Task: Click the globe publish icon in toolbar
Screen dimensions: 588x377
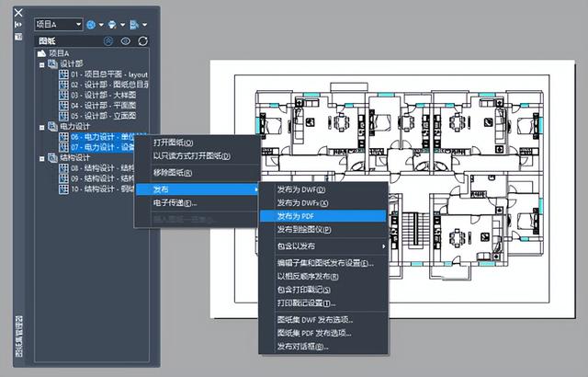Action: 93,24
